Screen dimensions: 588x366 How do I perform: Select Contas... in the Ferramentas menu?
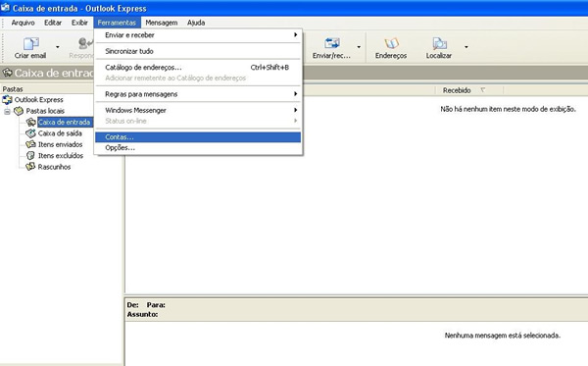198,137
